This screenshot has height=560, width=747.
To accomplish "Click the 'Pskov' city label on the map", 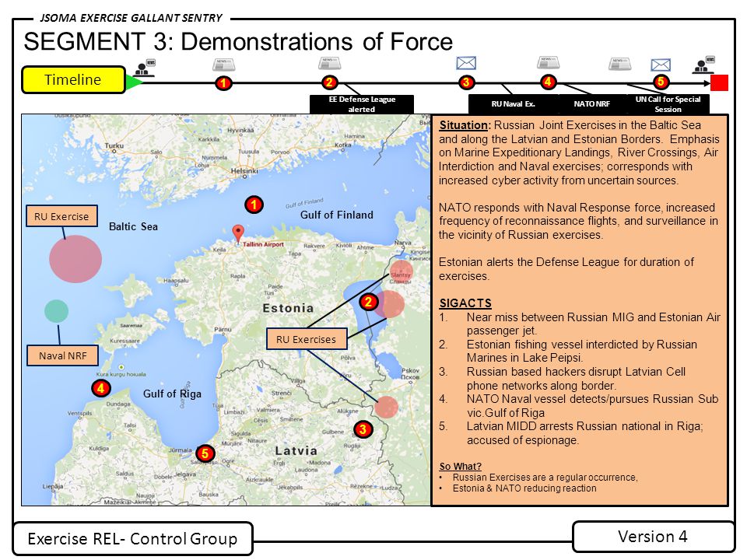I will [411, 370].
